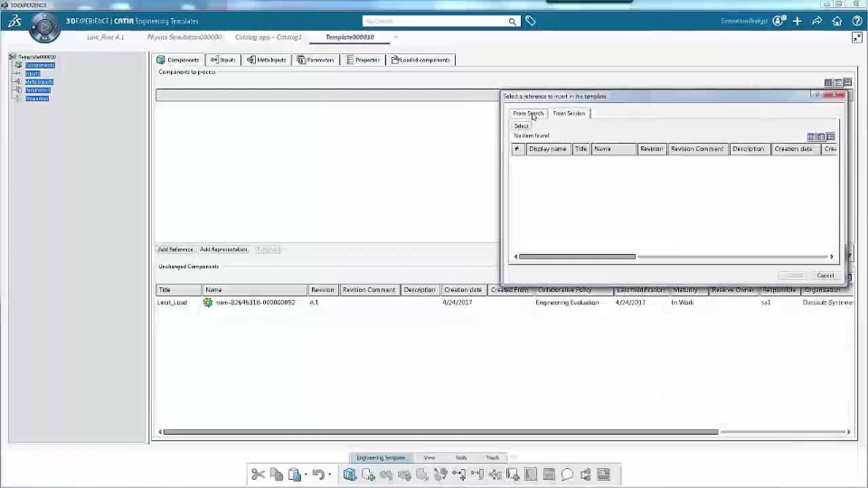
Task: Open the Undo history dropdown arrow
Action: click(329, 474)
